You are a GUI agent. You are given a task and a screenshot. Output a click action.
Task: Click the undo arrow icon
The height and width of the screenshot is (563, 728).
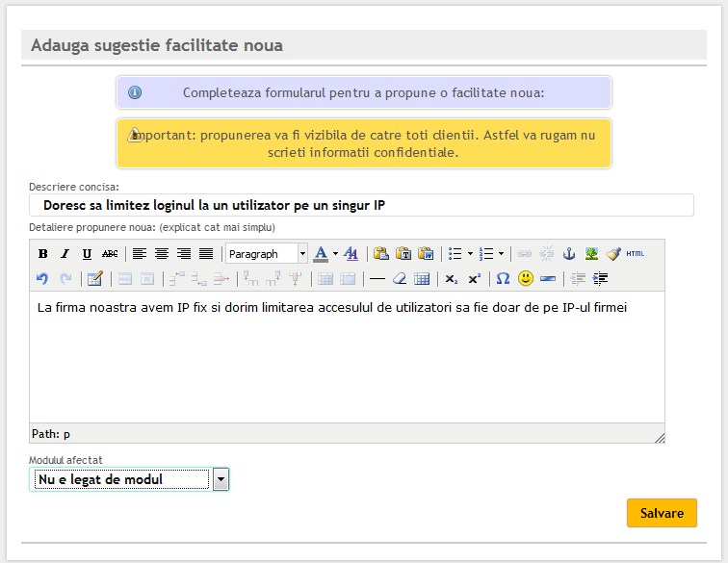coord(42,279)
